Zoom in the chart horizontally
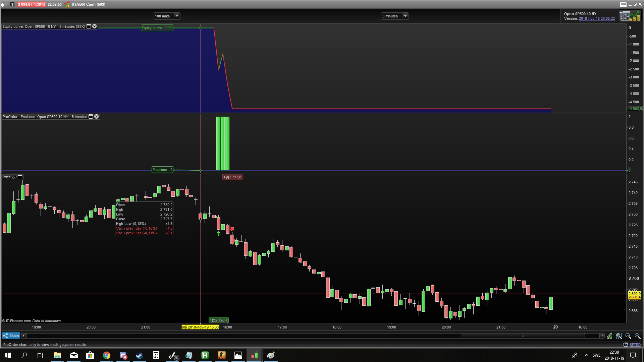This screenshot has height=362, width=644. [x=638, y=336]
